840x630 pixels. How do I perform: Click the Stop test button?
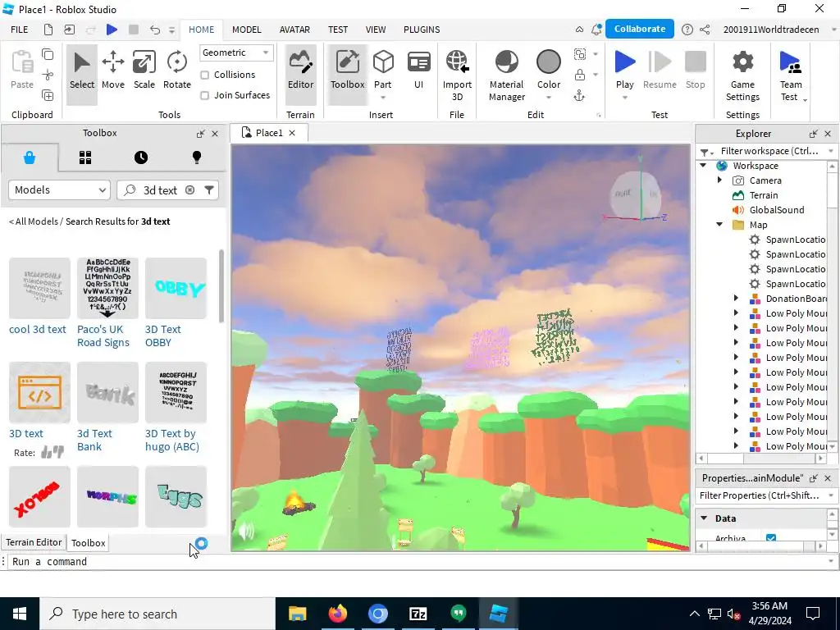(696, 71)
